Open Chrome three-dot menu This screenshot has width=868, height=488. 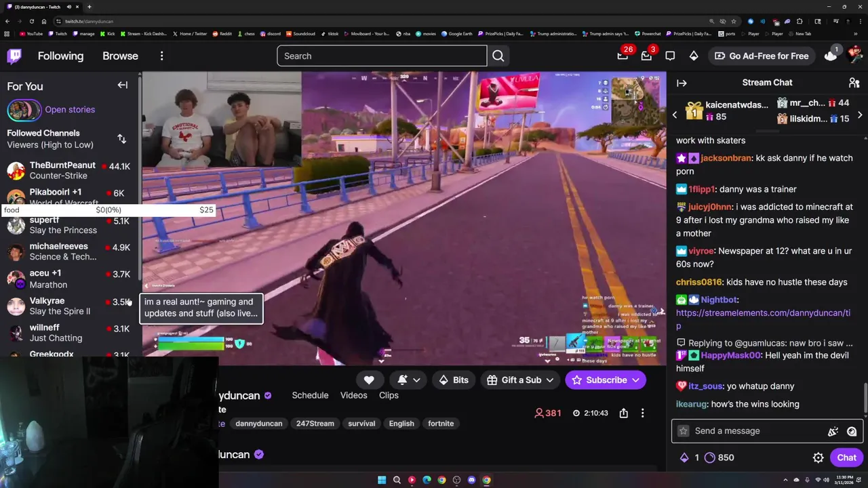[860, 21]
